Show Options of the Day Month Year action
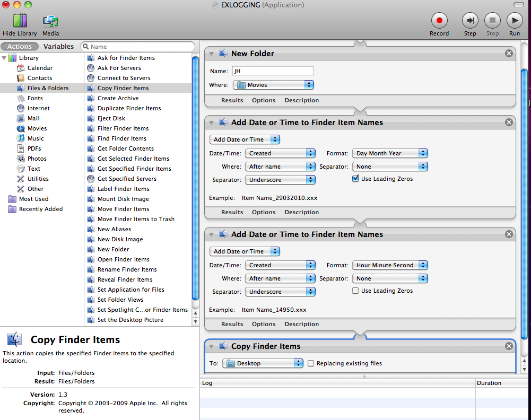 [x=264, y=213]
